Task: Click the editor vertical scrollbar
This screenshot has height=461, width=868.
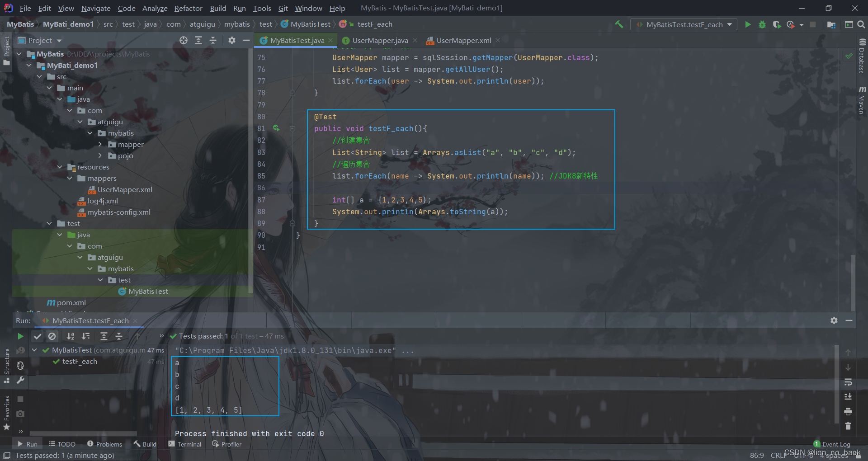Action: coord(853,283)
